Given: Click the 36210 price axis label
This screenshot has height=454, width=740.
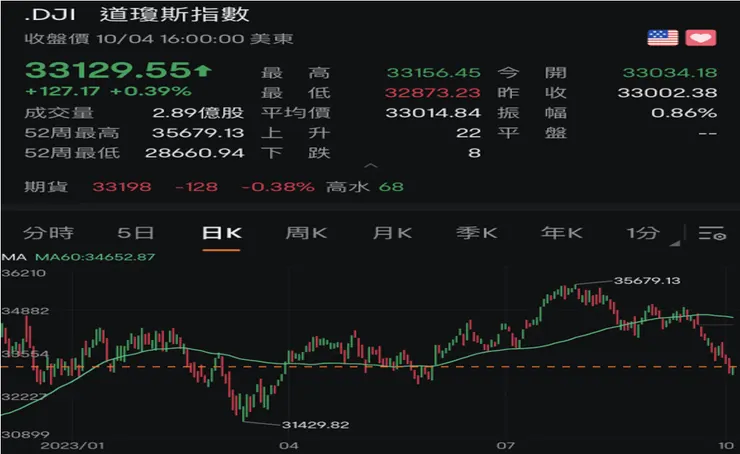Looking at the screenshot, I should [x=24, y=273].
